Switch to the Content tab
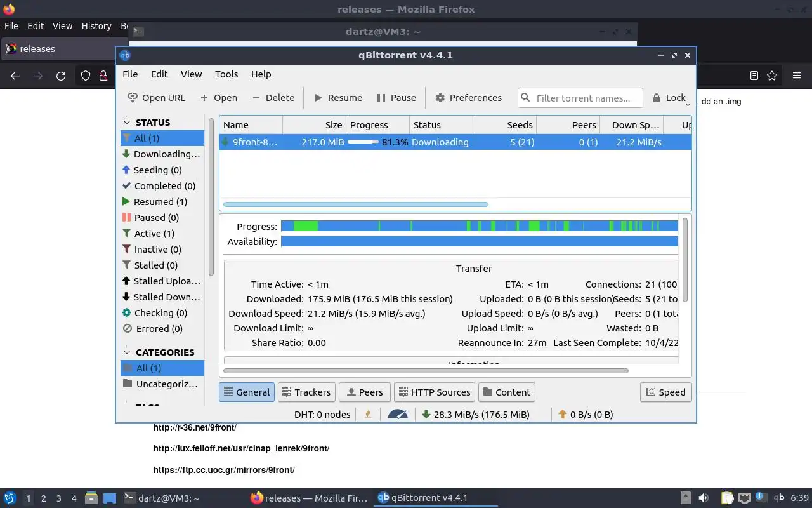Viewport: 812px width, 508px height. coord(506,392)
